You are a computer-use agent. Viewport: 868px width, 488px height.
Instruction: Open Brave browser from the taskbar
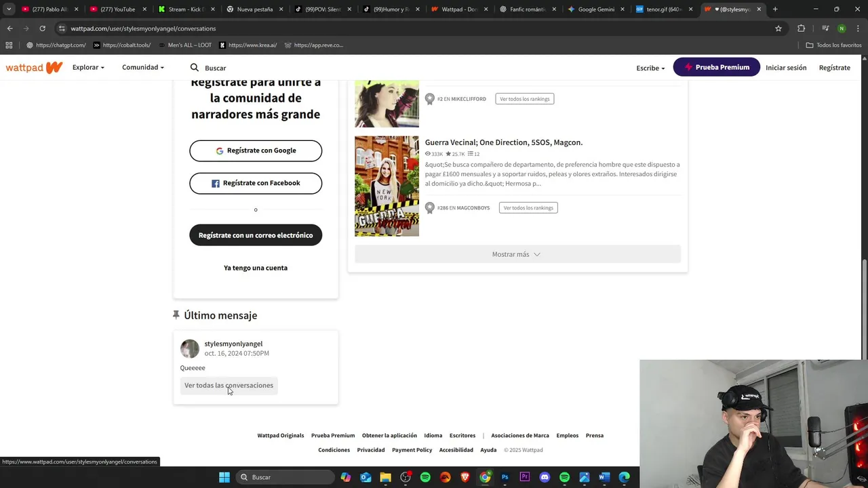pyautogui.click(x=465, y=477)
